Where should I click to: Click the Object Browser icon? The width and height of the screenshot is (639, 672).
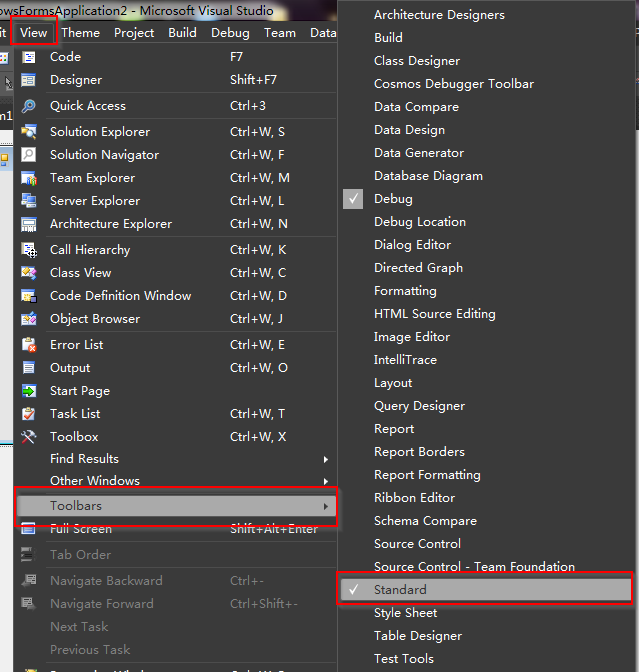pos(29,319)
